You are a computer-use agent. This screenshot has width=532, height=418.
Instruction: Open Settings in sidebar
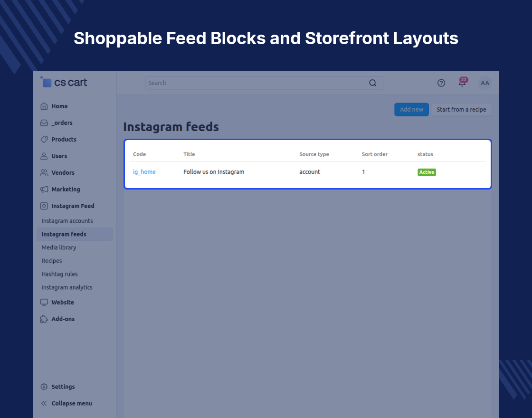tap(63, 387)
